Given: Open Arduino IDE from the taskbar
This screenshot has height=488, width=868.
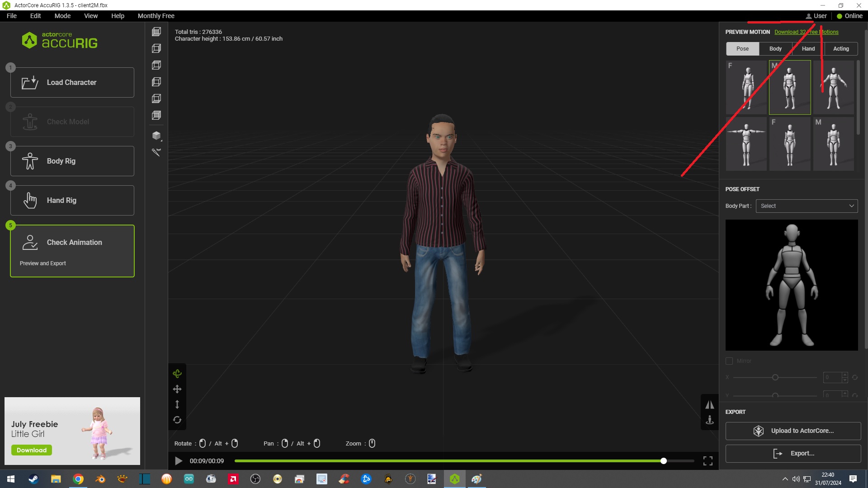Looking at the screenshot, I should [189, 479].
